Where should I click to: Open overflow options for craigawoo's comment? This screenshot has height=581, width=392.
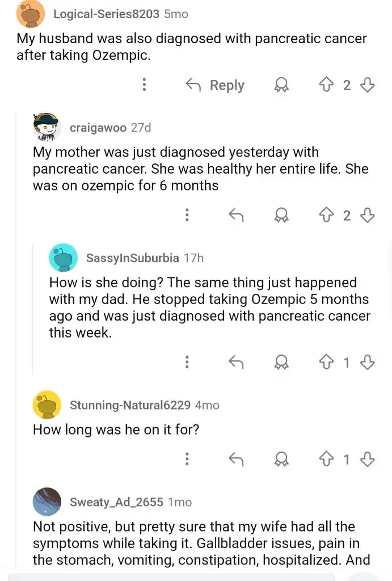(x=187, y=215)
